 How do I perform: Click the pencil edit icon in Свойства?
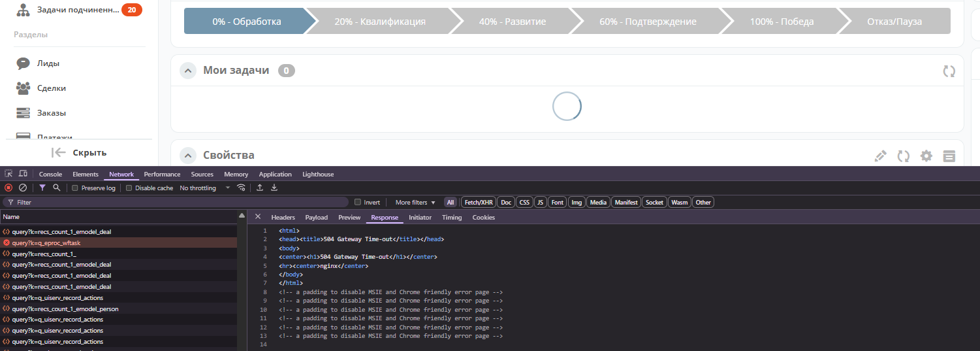[x=881, y=156]
